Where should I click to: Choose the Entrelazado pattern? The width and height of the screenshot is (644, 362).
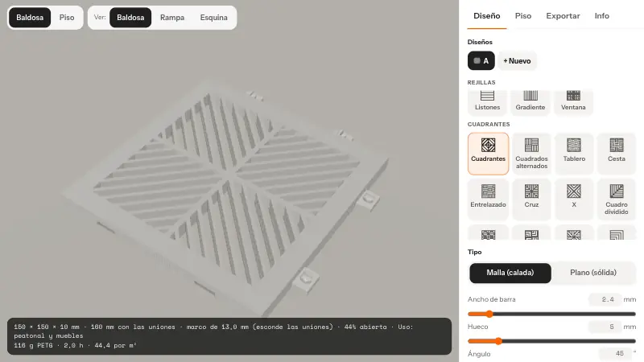point(488,199)
